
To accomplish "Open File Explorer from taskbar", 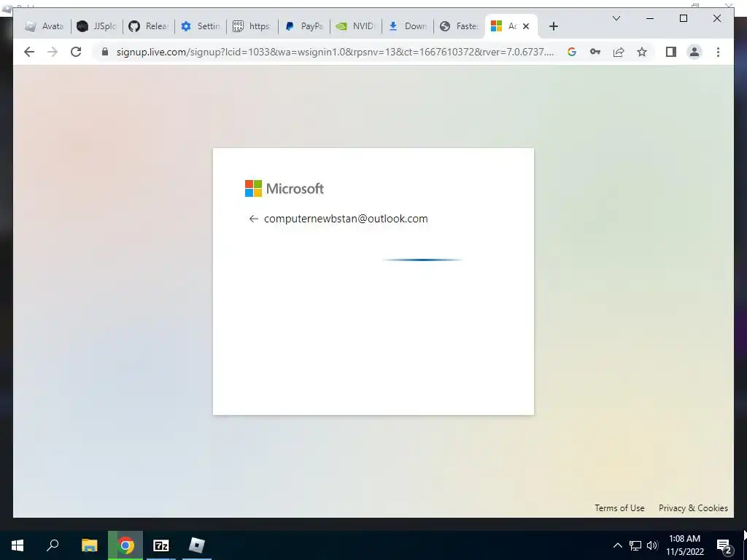I will pyautogui.click(x=89, y=545).
